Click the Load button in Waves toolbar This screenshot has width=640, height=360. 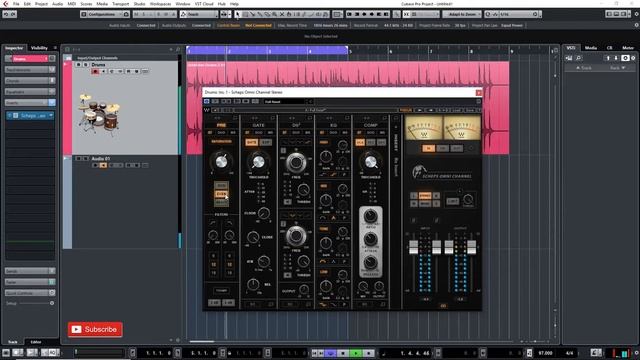pyautogui.click(x=456, y=110)
